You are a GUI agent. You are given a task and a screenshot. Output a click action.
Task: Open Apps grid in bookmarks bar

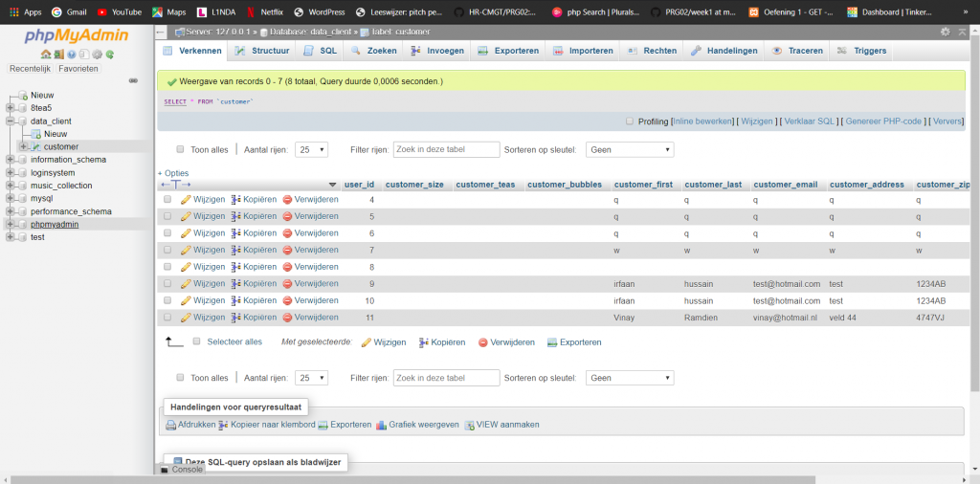(x=26, y=11)
